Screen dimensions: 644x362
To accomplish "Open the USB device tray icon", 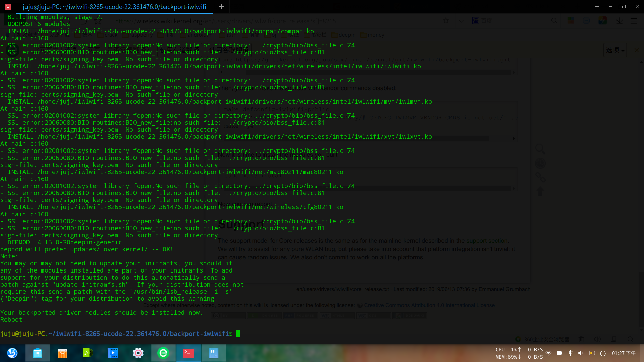I will click(x=570, y=353).
